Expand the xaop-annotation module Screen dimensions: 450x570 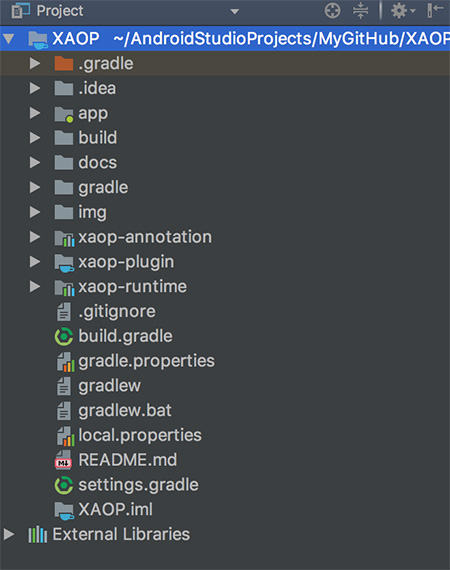coord(35,237)
